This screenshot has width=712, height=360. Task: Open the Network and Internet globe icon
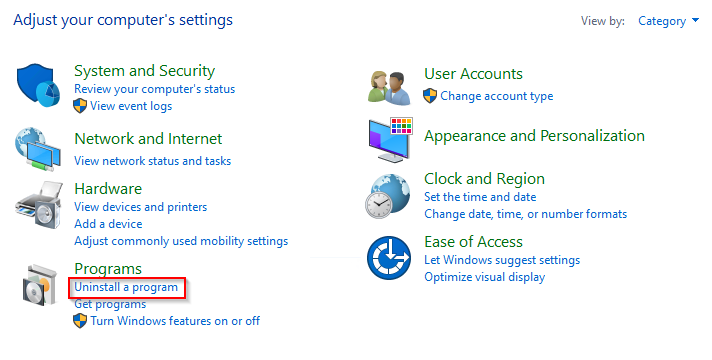coord(38,150)
